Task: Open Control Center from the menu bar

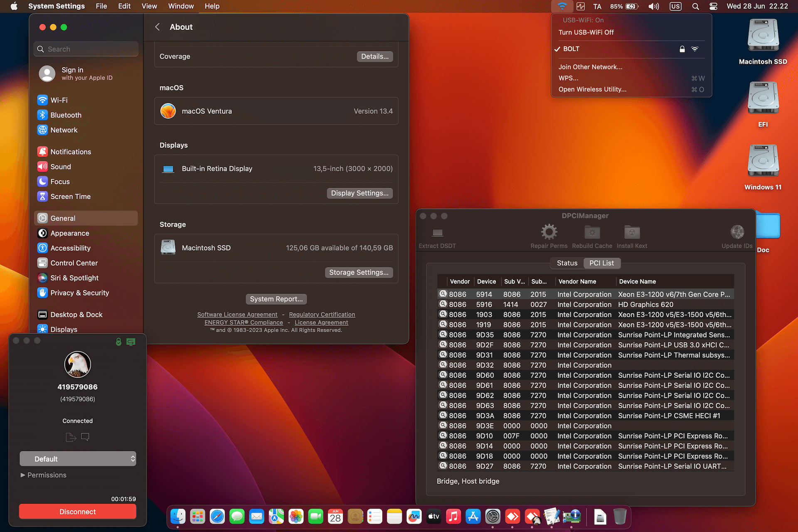Action: [x=713, y=6]
